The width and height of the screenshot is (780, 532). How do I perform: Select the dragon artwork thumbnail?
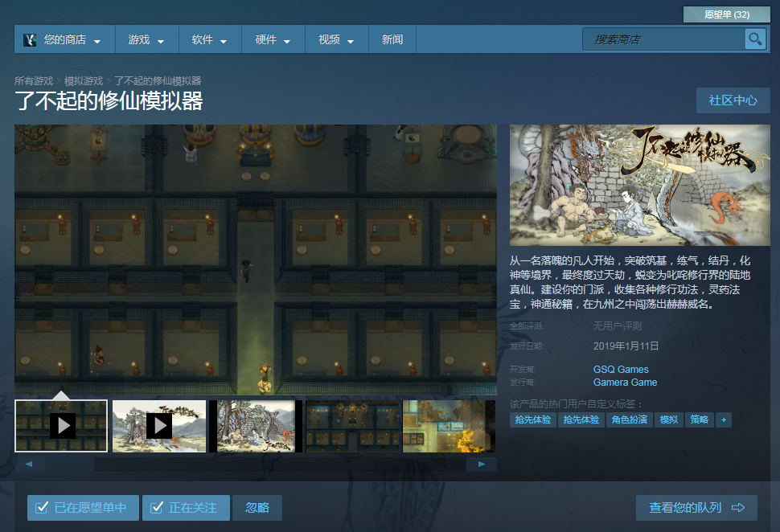[x=256, y=426]
